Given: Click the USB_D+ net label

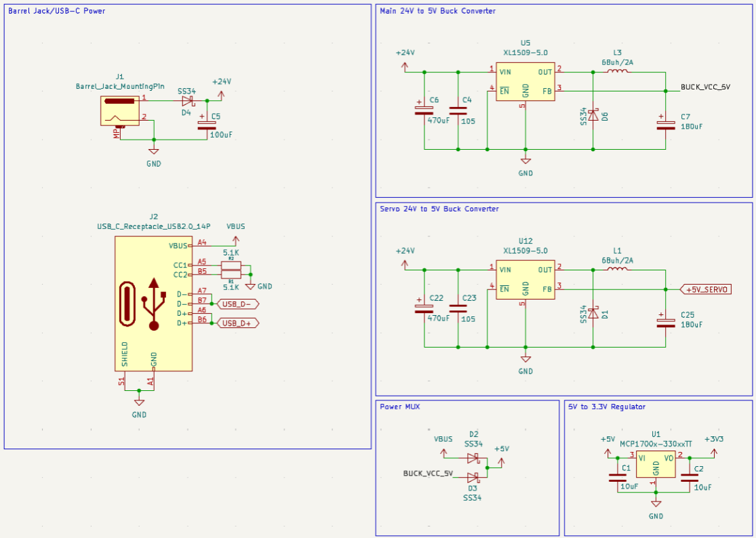Looking at the screenshot, I should coord(237,323).
